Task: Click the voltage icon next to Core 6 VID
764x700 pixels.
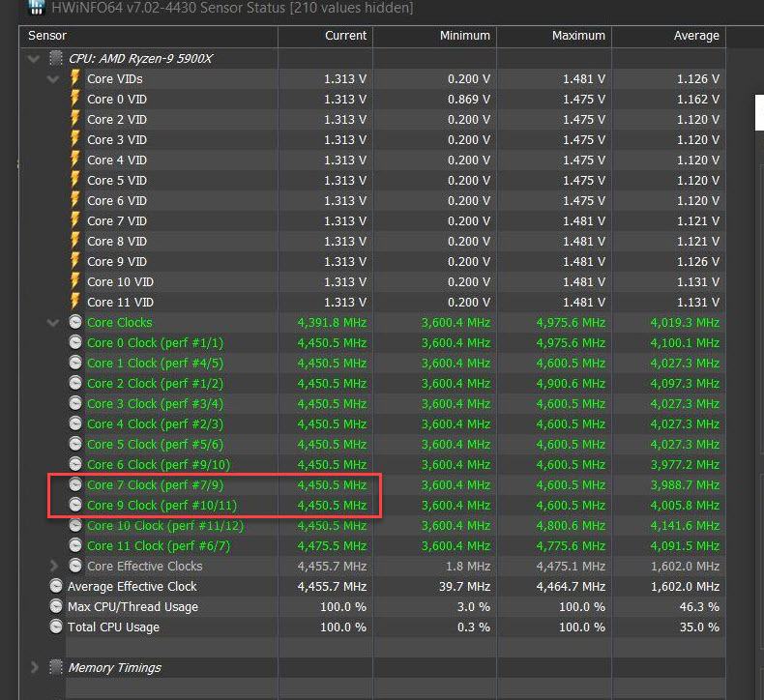Action: pyautogui.click(x=75, y=200)
